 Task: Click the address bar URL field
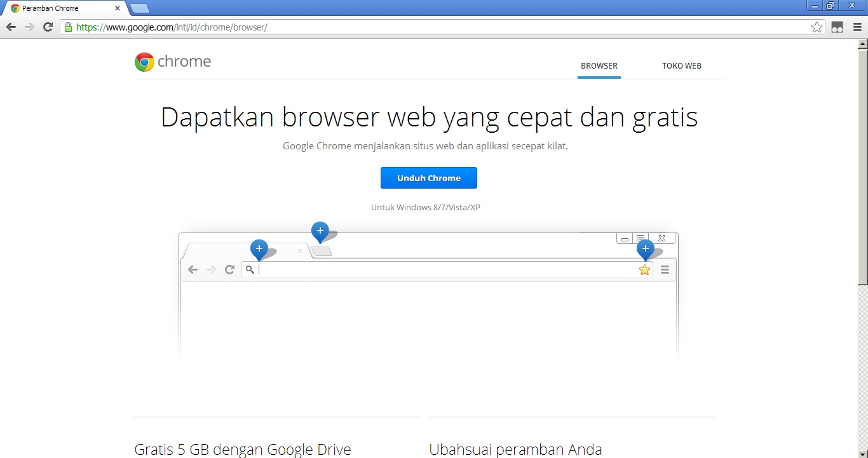coord(442,27)
